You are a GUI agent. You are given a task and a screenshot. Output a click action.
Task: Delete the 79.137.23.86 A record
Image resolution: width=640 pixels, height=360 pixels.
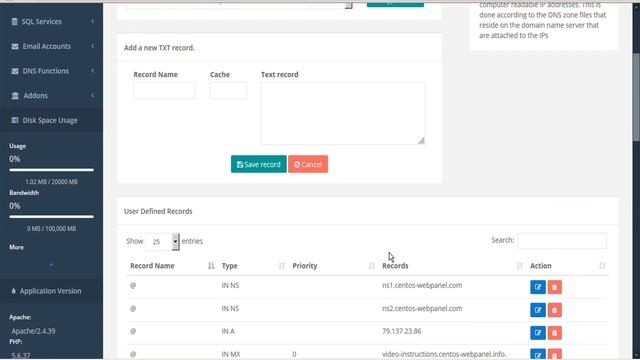pos(554,333)
